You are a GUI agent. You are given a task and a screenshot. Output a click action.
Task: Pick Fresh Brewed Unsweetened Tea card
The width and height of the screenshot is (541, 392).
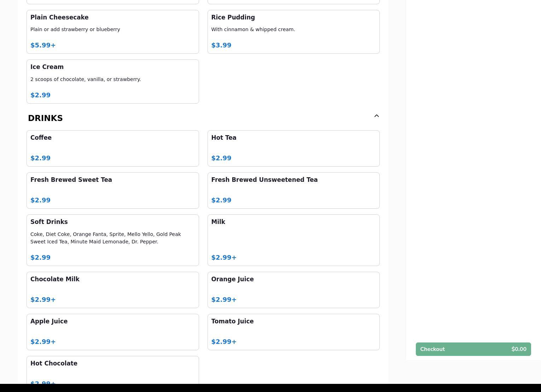293,190
